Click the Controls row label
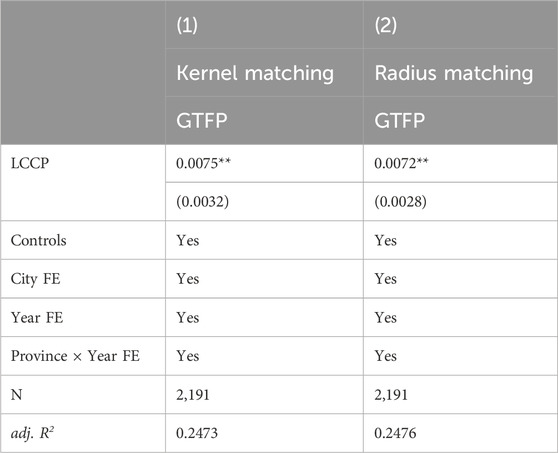The height and width of the screenshot is (453, 558). point(38,241)
